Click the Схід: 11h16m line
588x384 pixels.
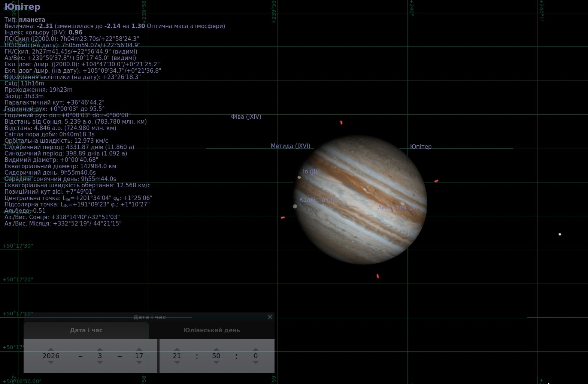coord(24,83)
